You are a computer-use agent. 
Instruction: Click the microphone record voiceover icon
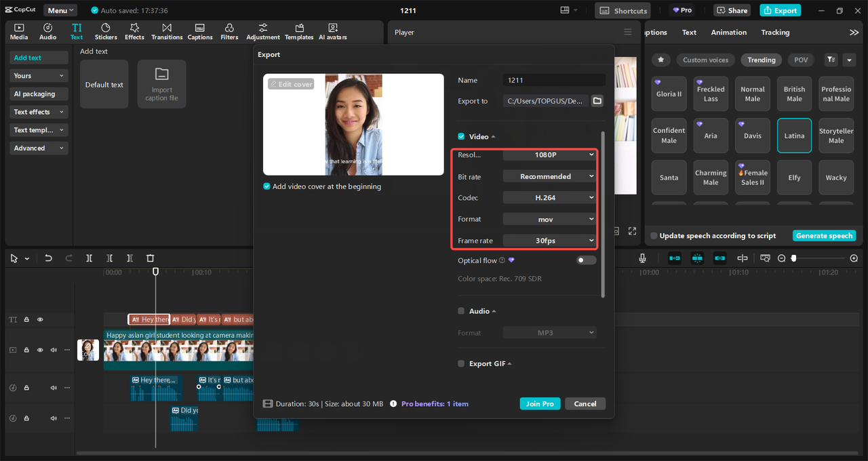pyautogui.click(x=642, y=258)
